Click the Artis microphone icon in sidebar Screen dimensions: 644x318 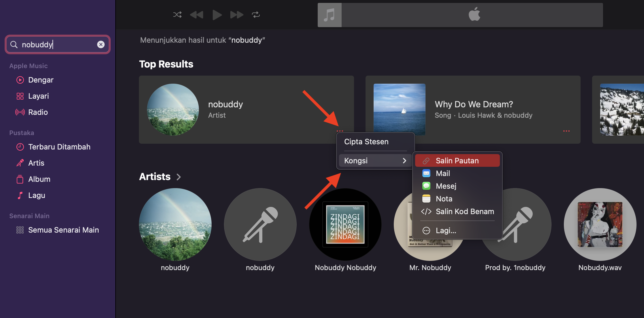point(20,163)
